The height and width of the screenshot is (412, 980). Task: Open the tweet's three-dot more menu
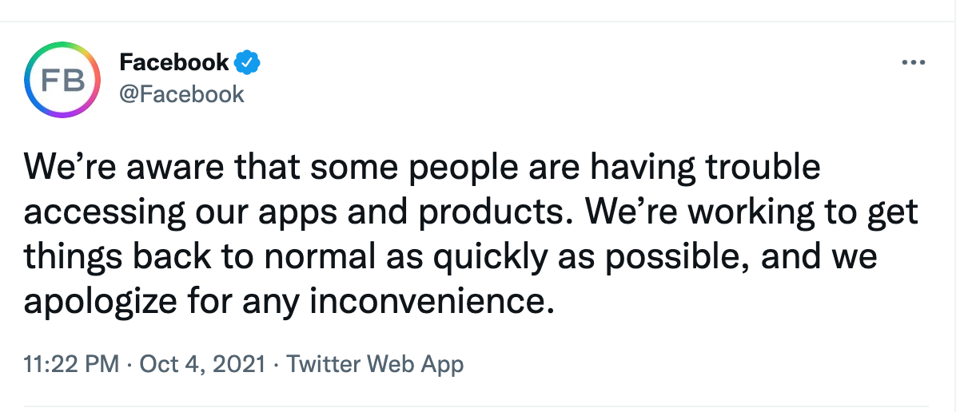point(912,62)
